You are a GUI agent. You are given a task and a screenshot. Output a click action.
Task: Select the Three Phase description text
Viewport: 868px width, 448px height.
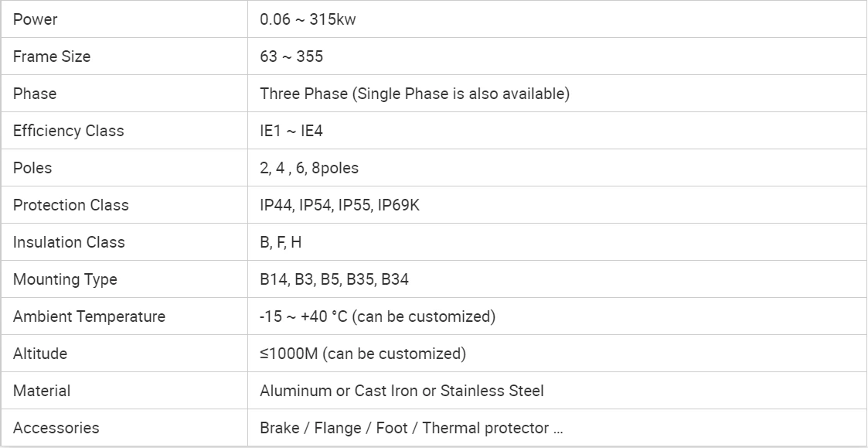414,94
